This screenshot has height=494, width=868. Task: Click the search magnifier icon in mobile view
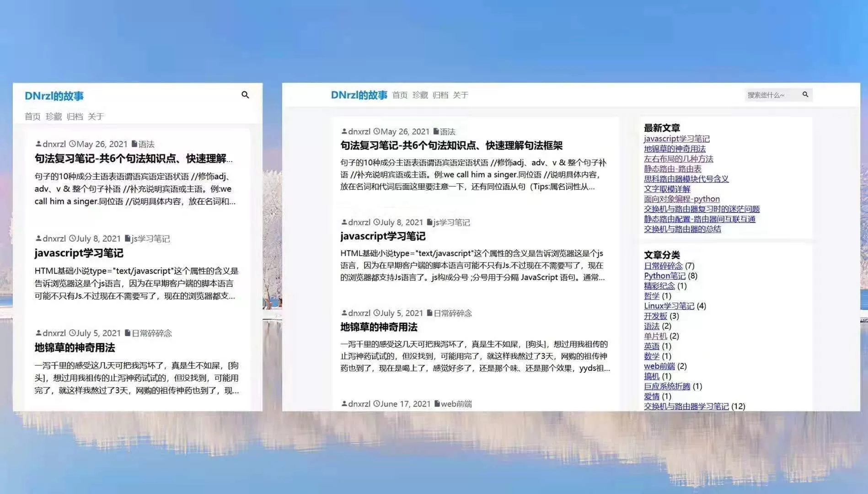point(245,95)
